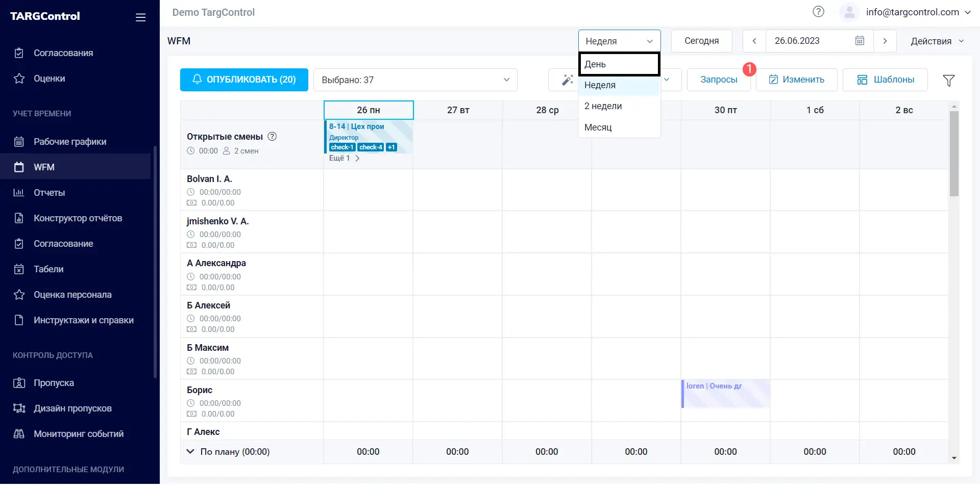Open the 8-14 Цех open shift card
980x489 pixels.
[369, 137]
